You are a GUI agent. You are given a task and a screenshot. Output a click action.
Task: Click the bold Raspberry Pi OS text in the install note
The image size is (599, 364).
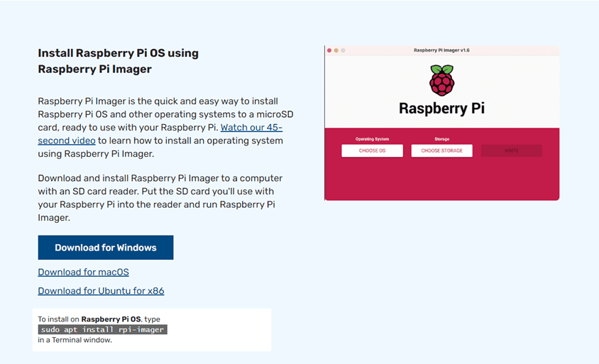click(x=111, y=319)
